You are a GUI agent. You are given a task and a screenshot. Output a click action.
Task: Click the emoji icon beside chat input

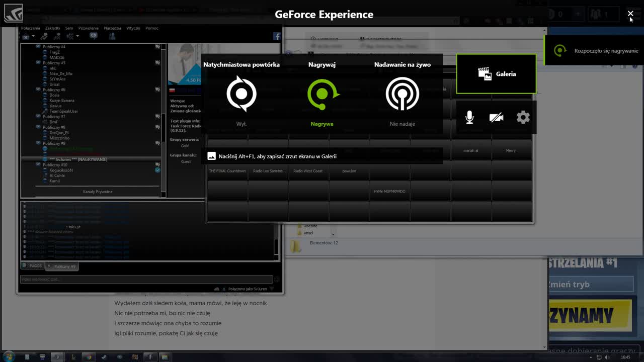276,279
